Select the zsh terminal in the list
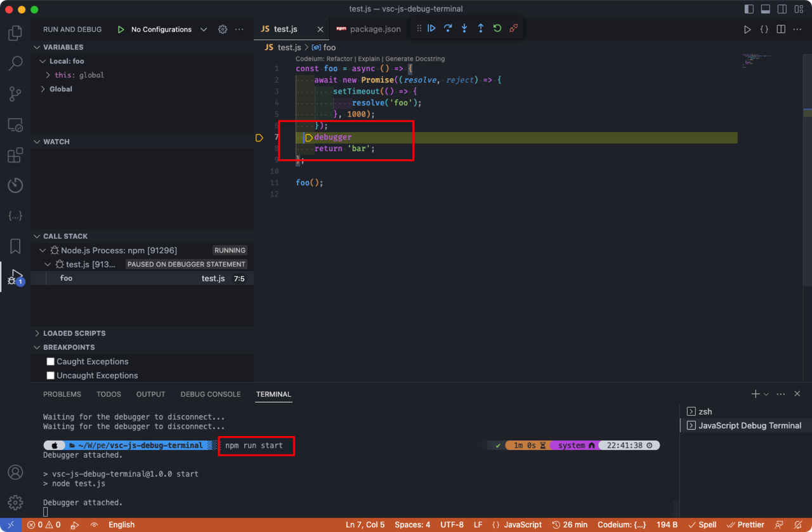 click(705, 411)
